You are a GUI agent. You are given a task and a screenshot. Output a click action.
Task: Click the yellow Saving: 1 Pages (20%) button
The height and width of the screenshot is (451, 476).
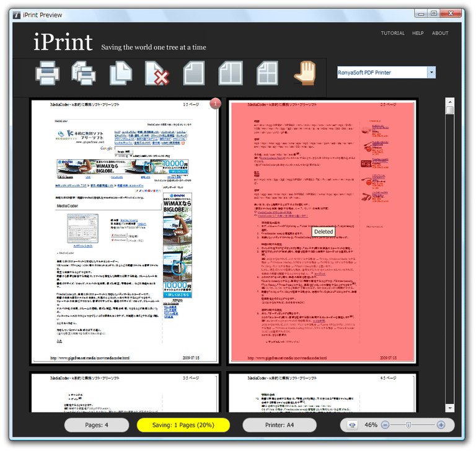183,425
